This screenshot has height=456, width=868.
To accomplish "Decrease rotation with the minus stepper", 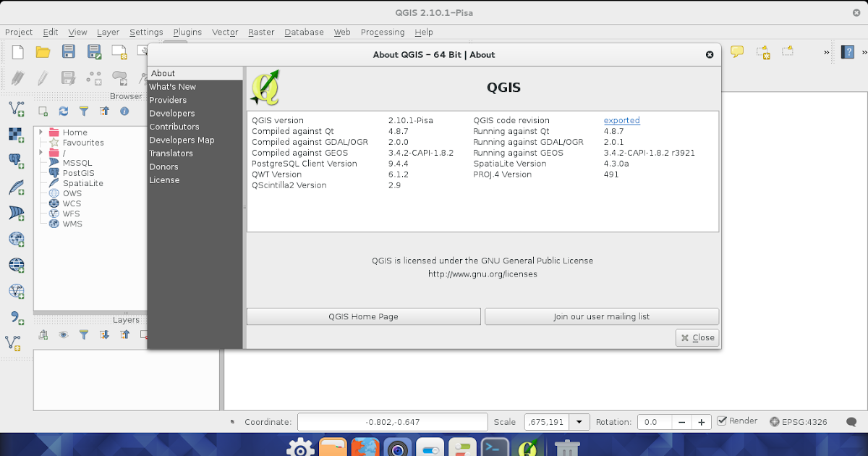I will pyautogui.click(x=681, y=422).
